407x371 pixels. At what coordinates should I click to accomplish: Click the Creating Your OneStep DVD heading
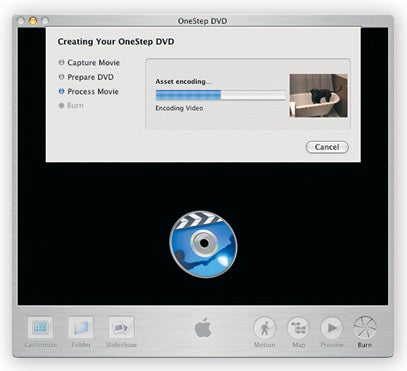pyautogui.click(x=116, y=42)
